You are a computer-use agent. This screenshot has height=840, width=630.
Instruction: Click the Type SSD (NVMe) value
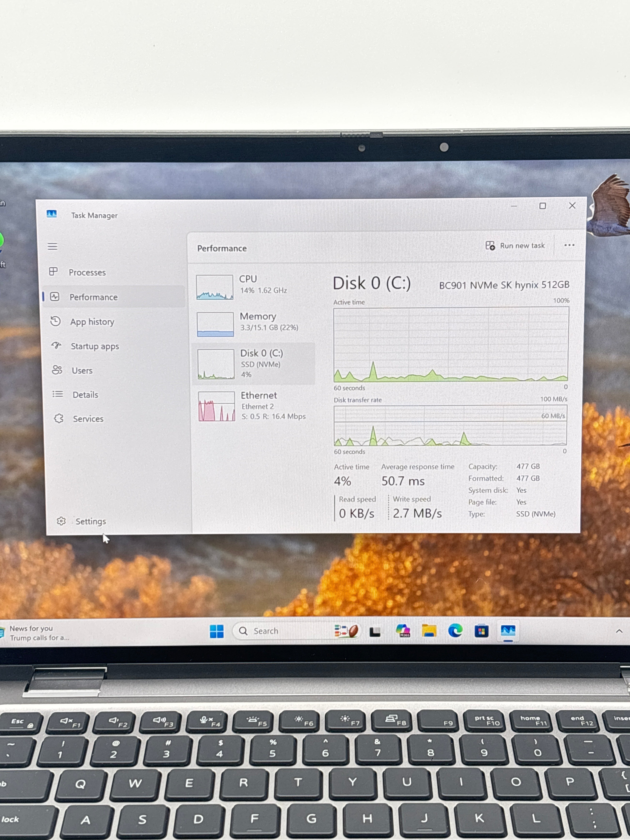[x=535, y=514]
